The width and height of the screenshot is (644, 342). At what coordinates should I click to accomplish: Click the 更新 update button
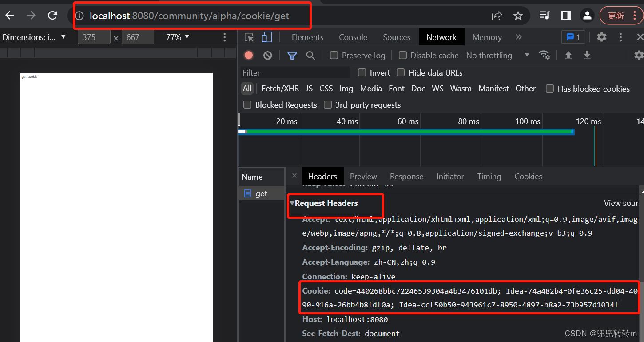coord(616,16)
